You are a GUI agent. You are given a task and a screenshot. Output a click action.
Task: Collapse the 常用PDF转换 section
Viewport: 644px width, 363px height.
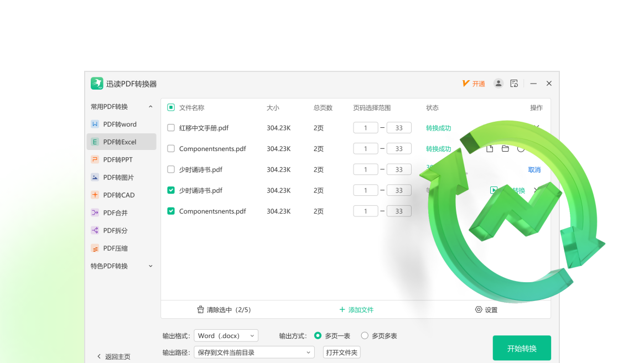click(x=150, y=107)
